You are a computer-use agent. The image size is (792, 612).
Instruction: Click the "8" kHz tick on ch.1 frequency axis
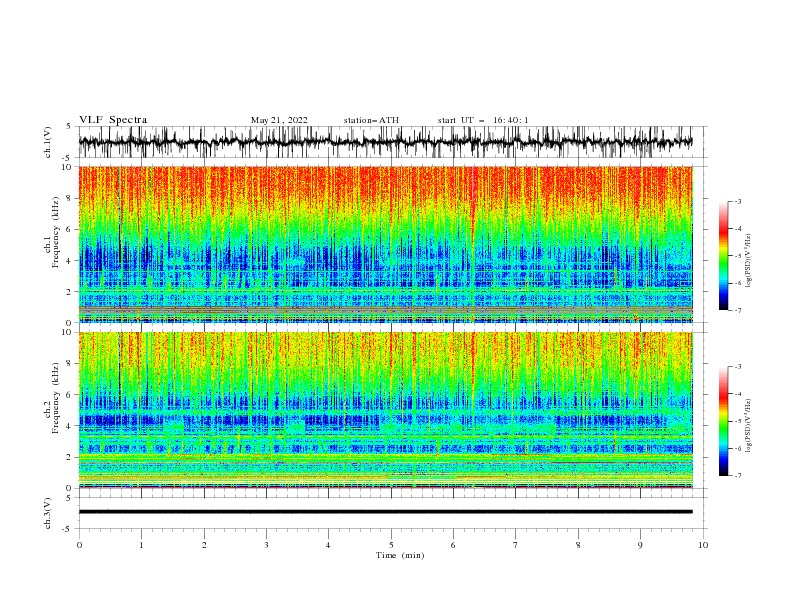pos(70,198)
